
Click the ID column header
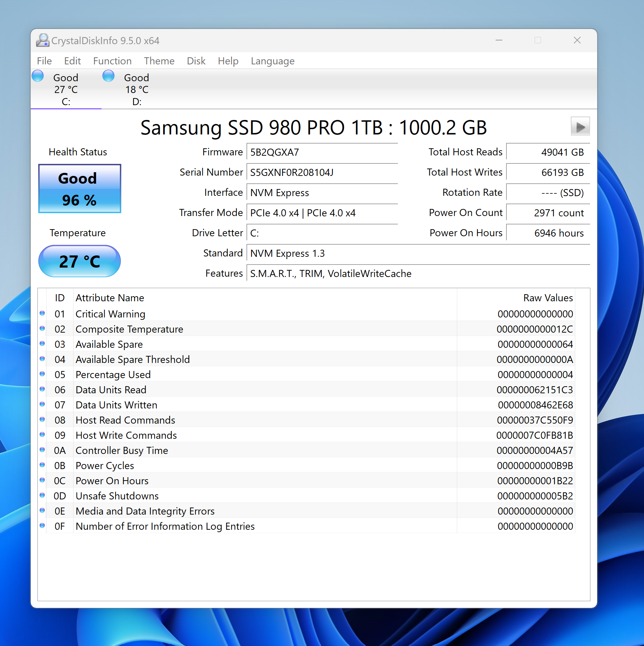point(60,298)
